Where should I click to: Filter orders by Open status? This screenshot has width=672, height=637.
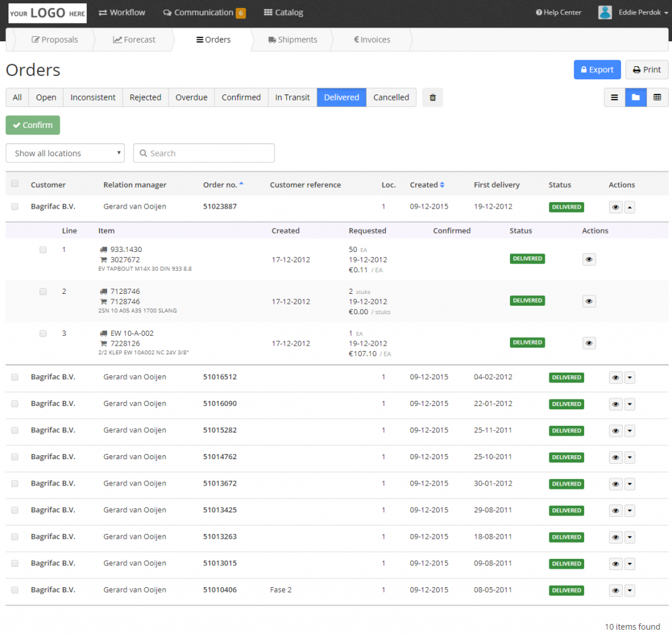tap(46, 98)
